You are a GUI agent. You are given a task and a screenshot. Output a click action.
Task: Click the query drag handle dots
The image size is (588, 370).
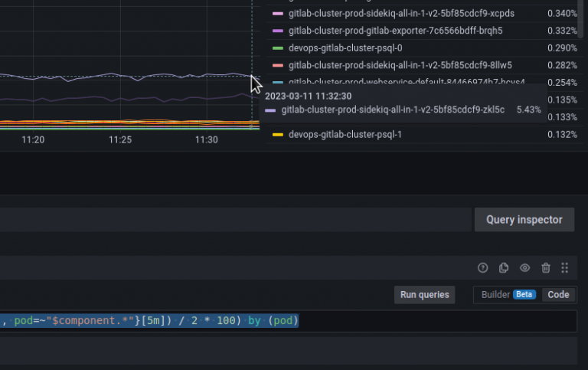pyautogui.click(x=565, y=267)
